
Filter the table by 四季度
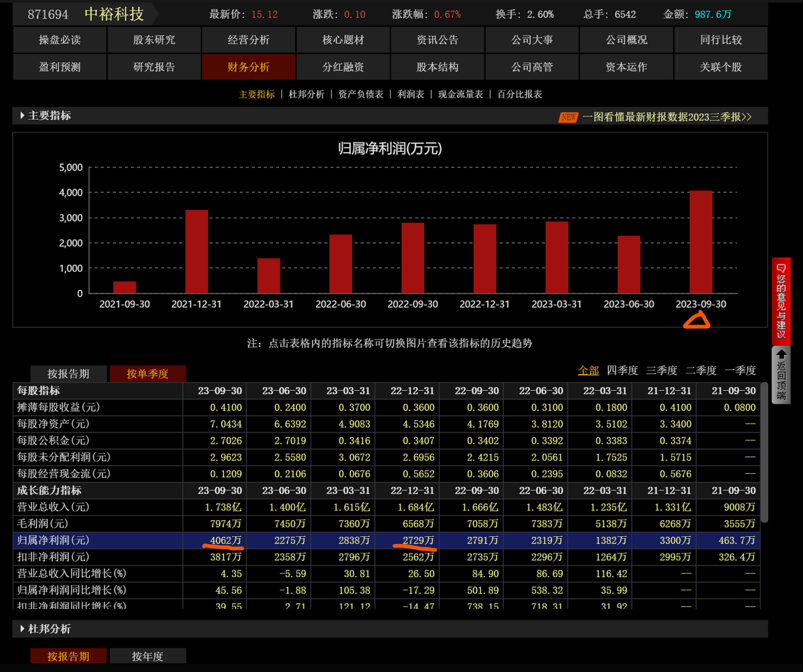coord(622,370)
